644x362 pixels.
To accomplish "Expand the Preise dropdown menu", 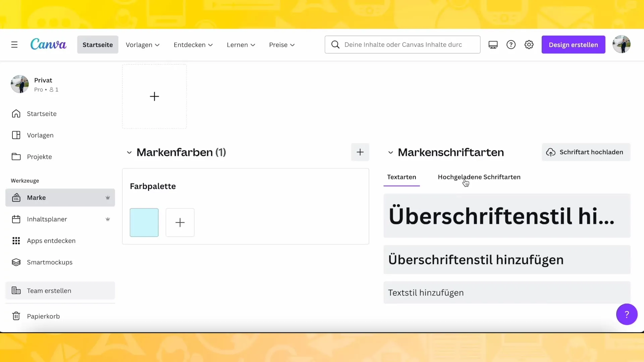I will click(282, 45).
